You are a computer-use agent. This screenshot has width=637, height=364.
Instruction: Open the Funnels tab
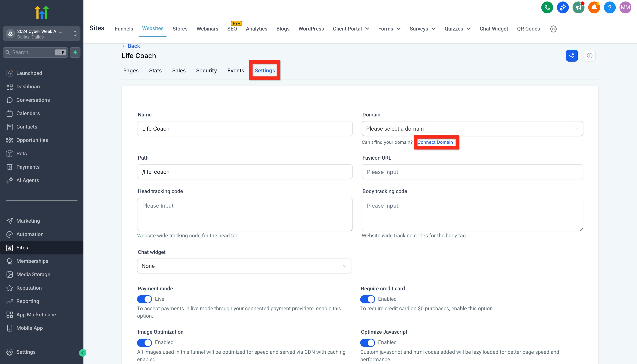pyautogui.click(x=124, y=29)
